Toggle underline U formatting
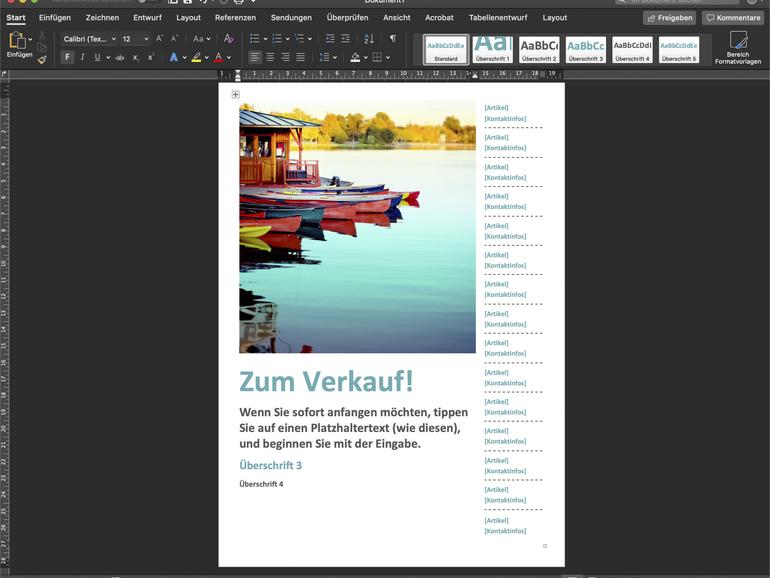 (97, 57)
